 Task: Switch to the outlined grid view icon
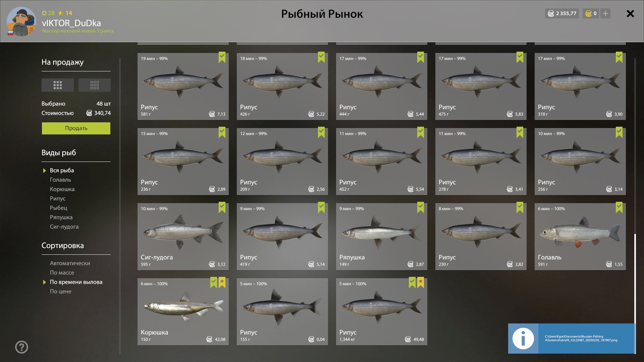(x=94, y=85)
